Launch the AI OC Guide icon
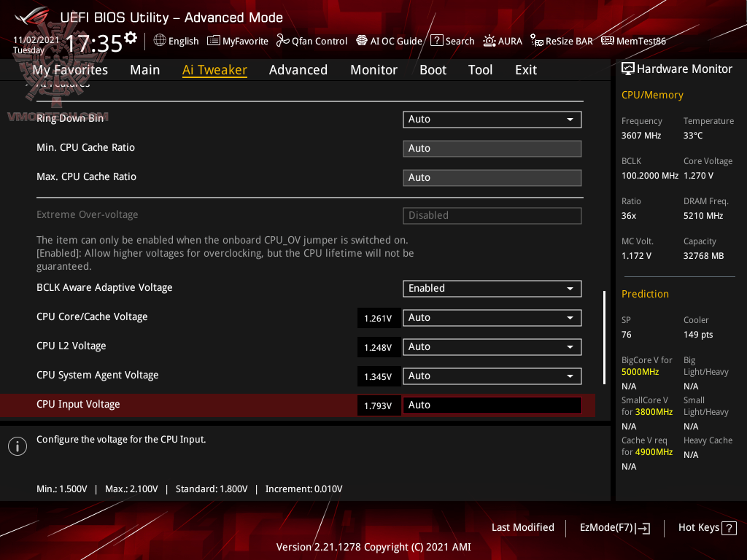 [362, 41]
